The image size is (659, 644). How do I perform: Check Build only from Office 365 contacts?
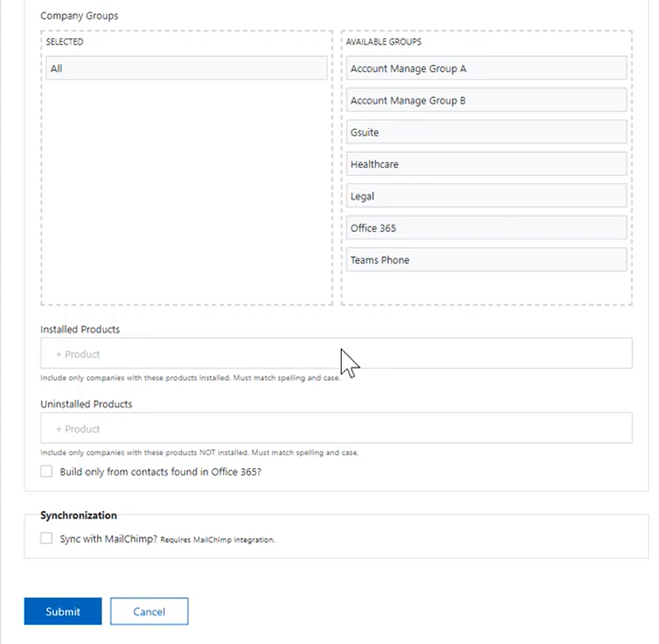tap(46, 471)
